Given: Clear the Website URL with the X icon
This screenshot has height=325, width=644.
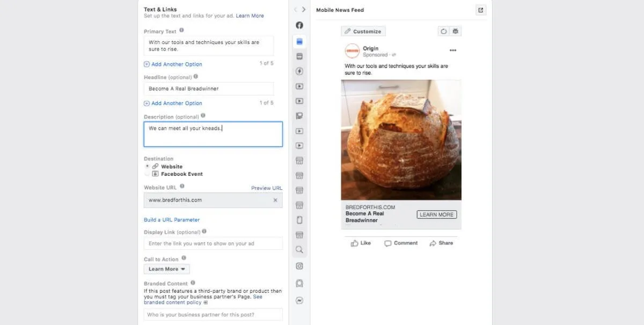Looking at the screenshot, I should pos(275,200).
